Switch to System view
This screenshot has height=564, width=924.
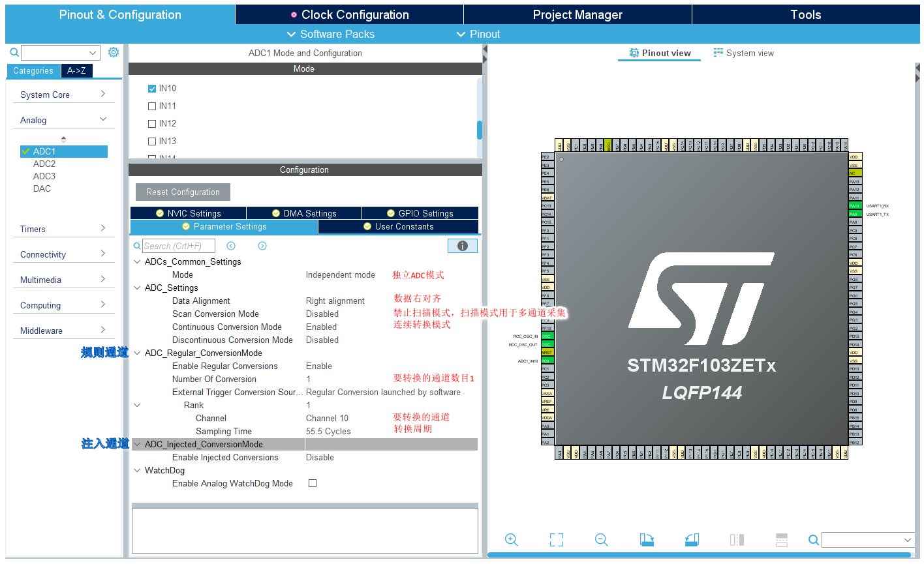(744, 53)
